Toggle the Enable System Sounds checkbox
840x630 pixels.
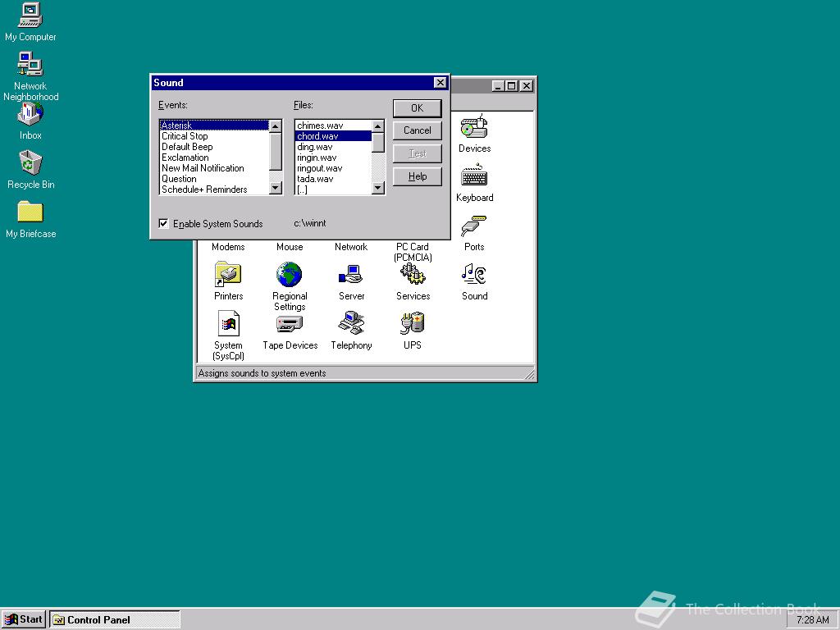pyautogui.click(x=163, y=223)
